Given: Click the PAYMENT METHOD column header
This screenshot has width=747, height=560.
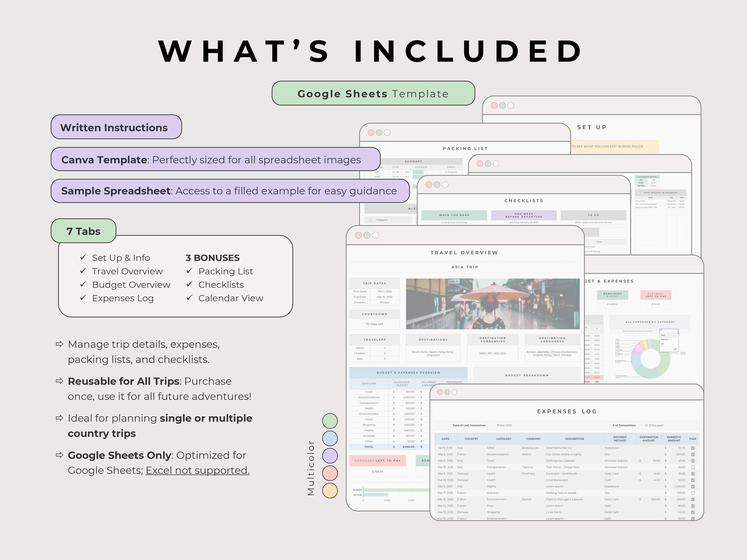Looking at the screenshot, I should coord(620,439).
